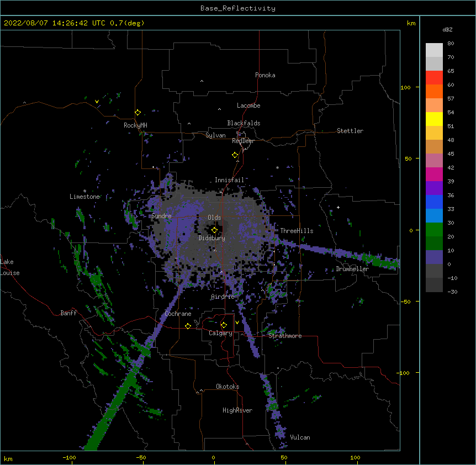Click the Banff label
Screen dimensions: 476x465
68,313
